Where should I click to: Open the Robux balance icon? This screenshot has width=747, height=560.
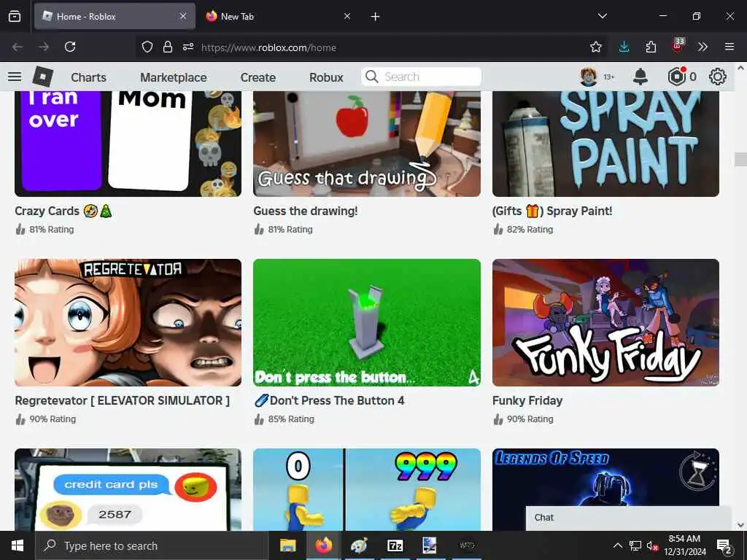tap(676, 77)
